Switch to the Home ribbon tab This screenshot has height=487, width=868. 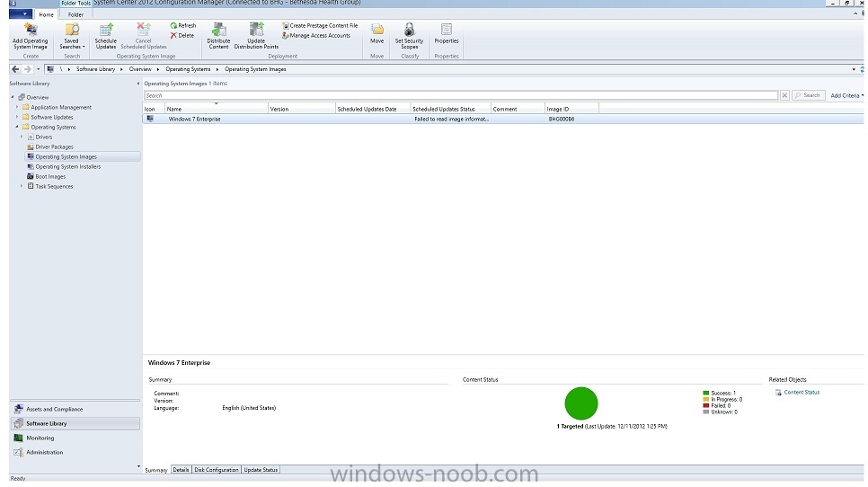coord(46,14)
